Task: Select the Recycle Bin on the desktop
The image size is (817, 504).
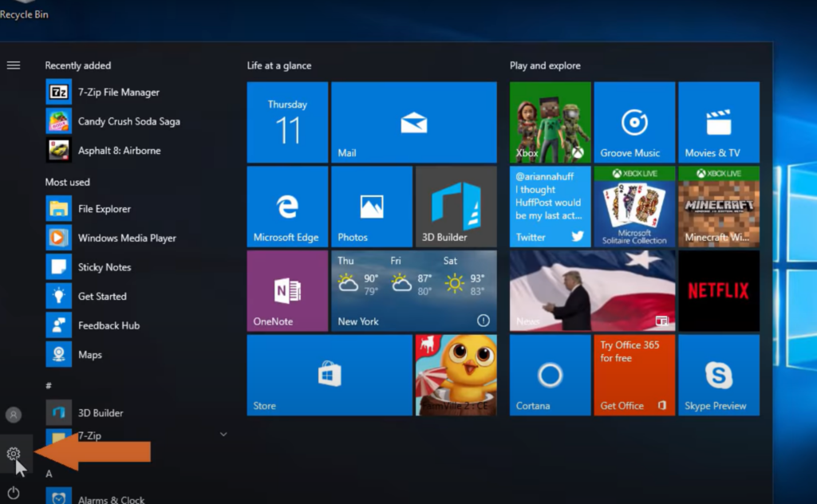Action: (24, 10)
